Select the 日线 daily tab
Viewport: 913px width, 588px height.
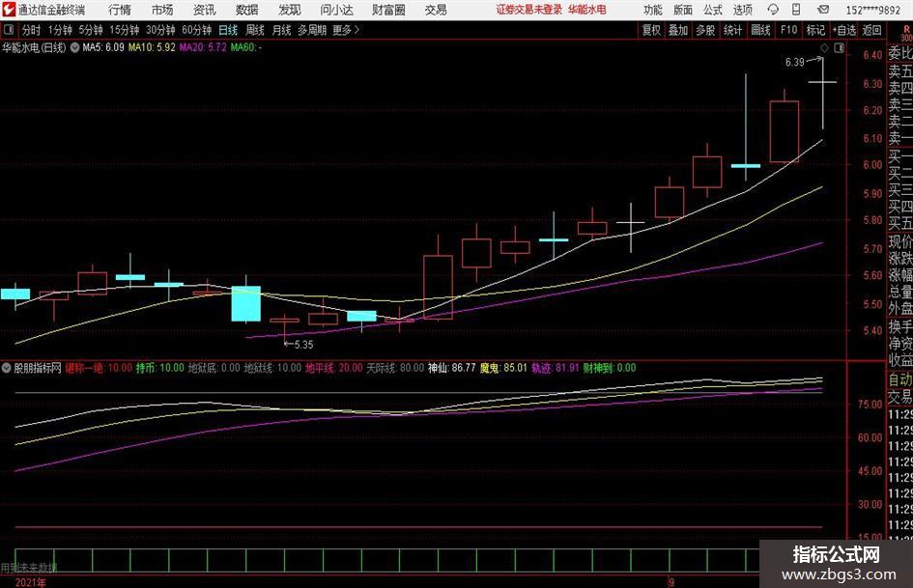228,30
